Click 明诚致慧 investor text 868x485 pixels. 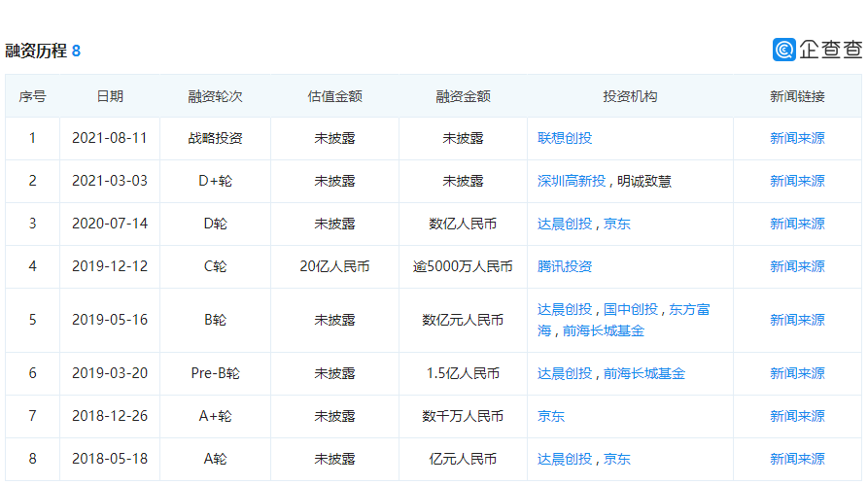coord(644,181)
